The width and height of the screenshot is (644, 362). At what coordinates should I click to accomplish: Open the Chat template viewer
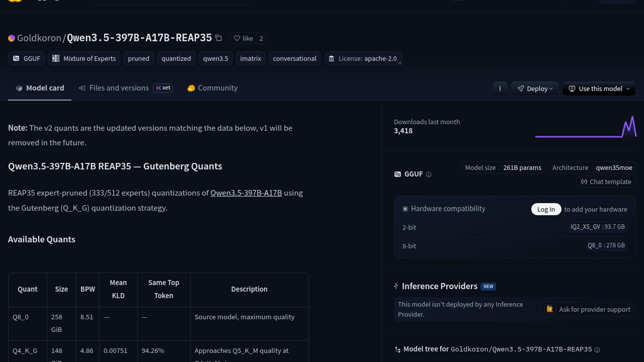pyautogui.click(x=606, y=182)
